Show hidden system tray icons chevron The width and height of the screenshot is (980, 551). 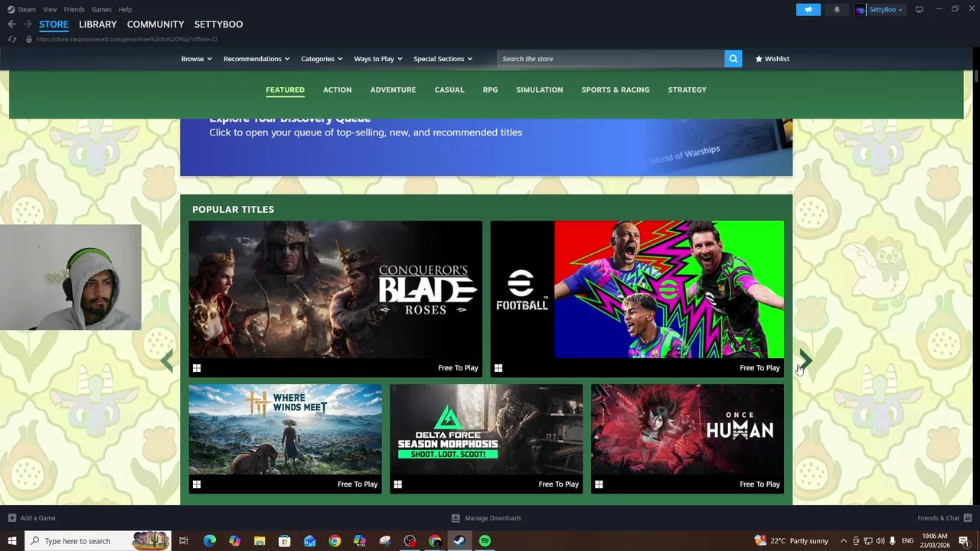844,541
